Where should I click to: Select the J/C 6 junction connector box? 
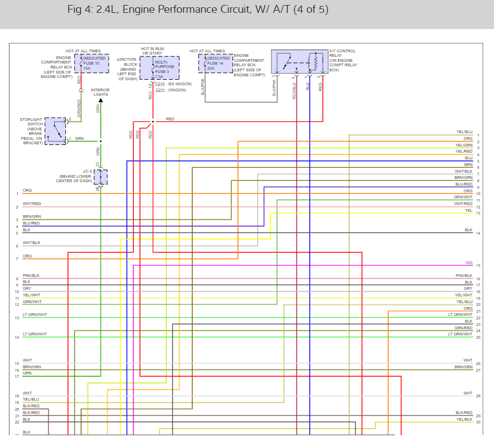click(100, 177)
